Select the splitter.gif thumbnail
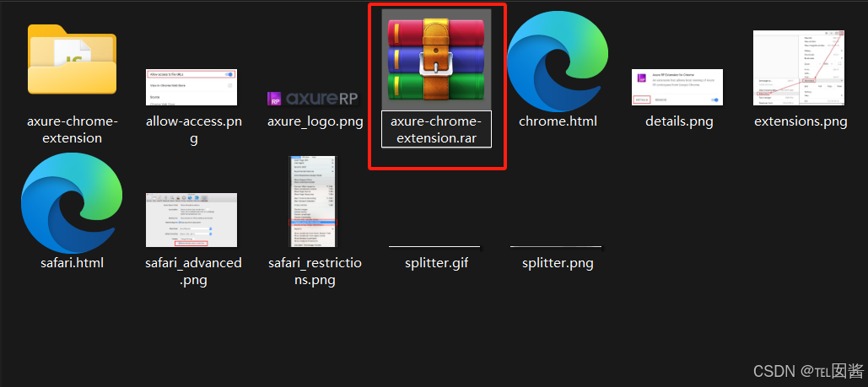868x387 pixels. 434,247
